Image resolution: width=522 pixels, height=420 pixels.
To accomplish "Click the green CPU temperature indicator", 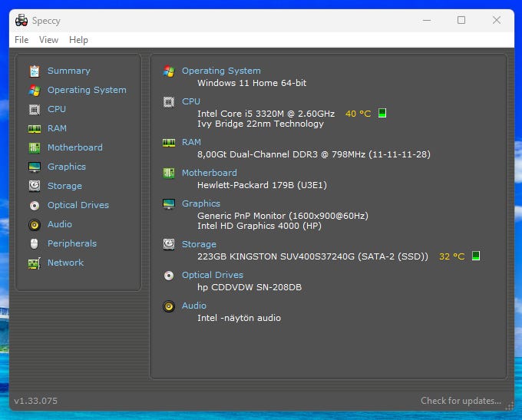I will [382, 113].
